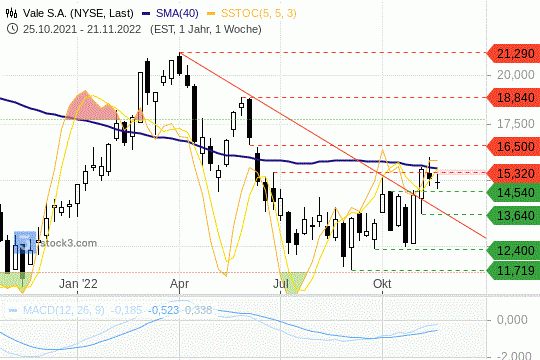Select the SSTOC(5, 5, 3) indicator label
Screen dimensions: 540x360
(x=259, y=13)
